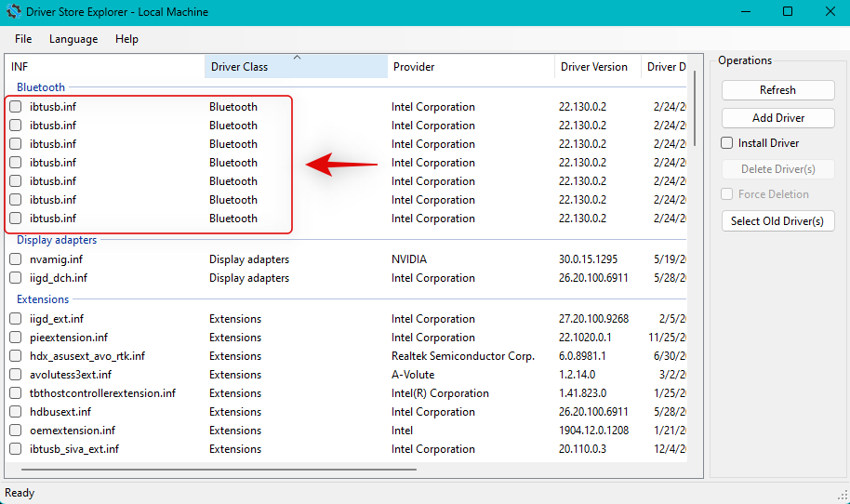
Task: Click the version 6.0.8981.1 cell
Action: 582,356
